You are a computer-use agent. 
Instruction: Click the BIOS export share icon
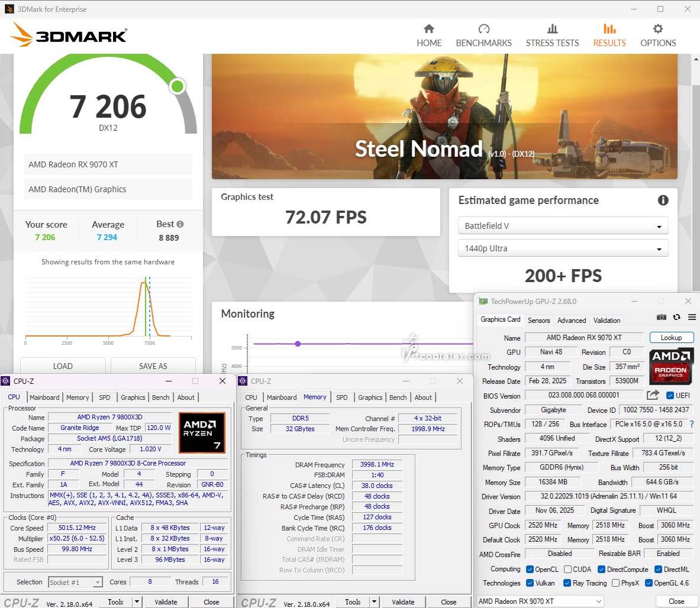[653, 395]
